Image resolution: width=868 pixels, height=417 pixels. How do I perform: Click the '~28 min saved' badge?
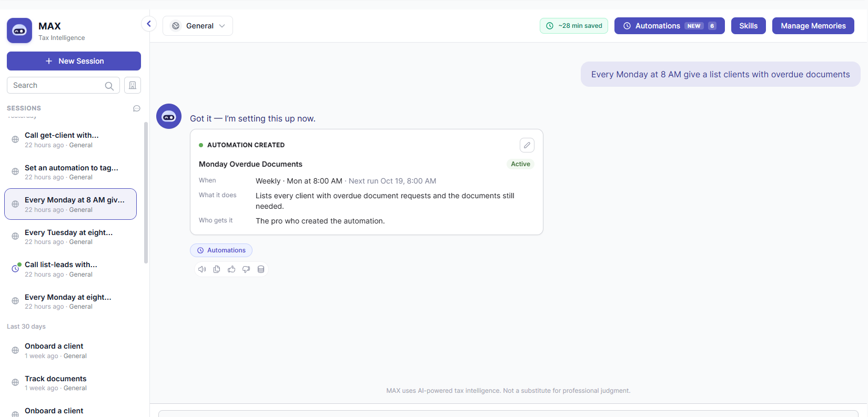click(x=574, y=26)
